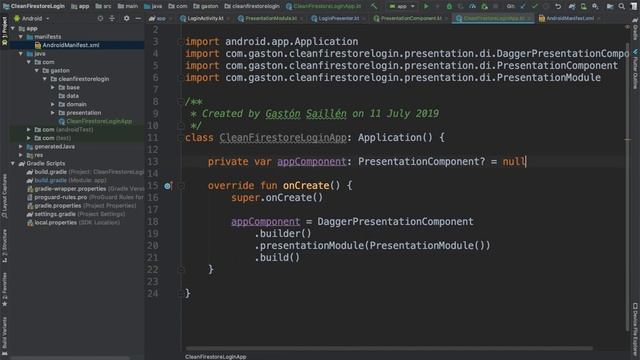The width and height of the screenshot is (640, 360).
Task: Click the scroll-from-source target icon
Action: coord(100,18)
